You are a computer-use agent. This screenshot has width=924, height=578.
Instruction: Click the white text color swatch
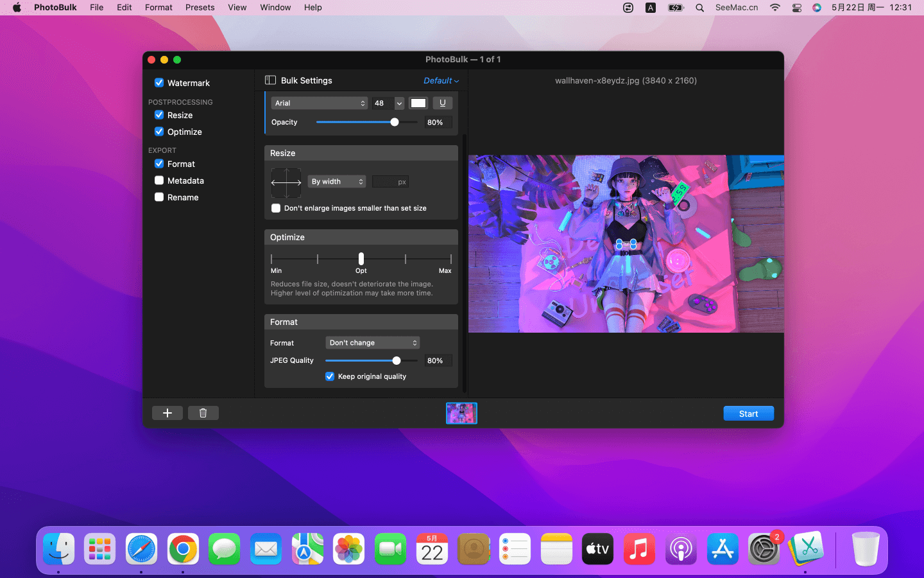click(x=418, y=103)
